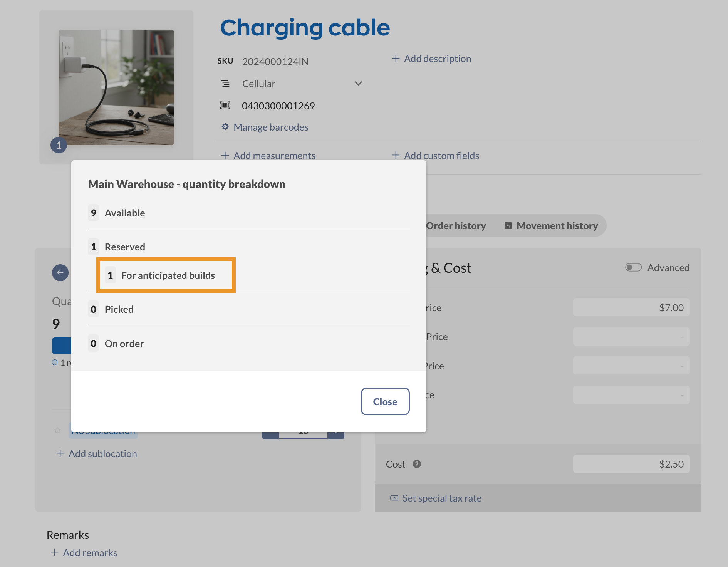Click Add measurements link
The image size is (728, 567).
click(x=274, y=156)
